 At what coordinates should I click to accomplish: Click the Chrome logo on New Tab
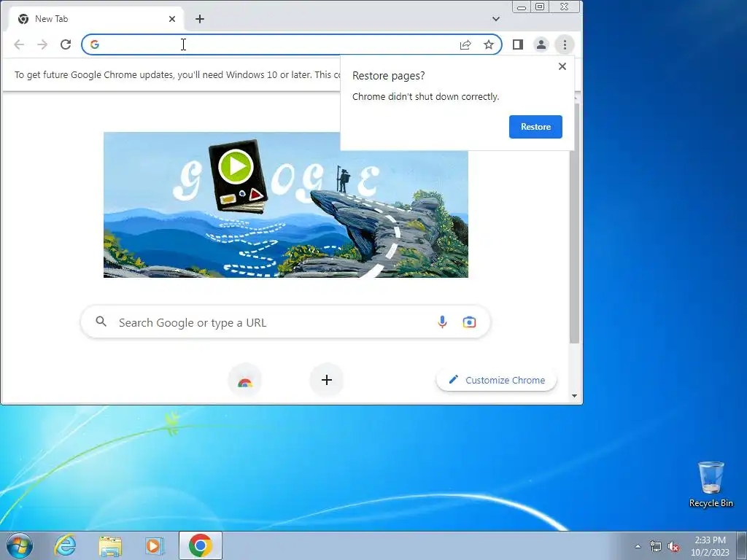point(23,19)
